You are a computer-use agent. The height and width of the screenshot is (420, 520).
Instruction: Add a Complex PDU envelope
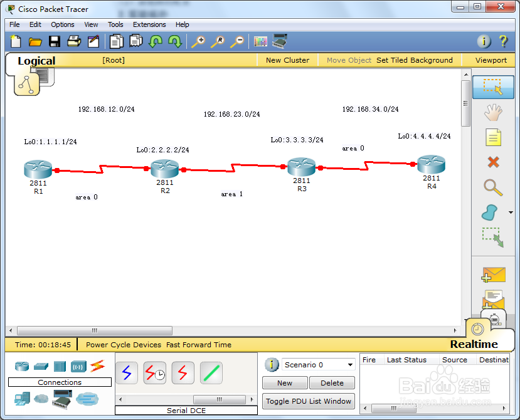click(493, 300)
